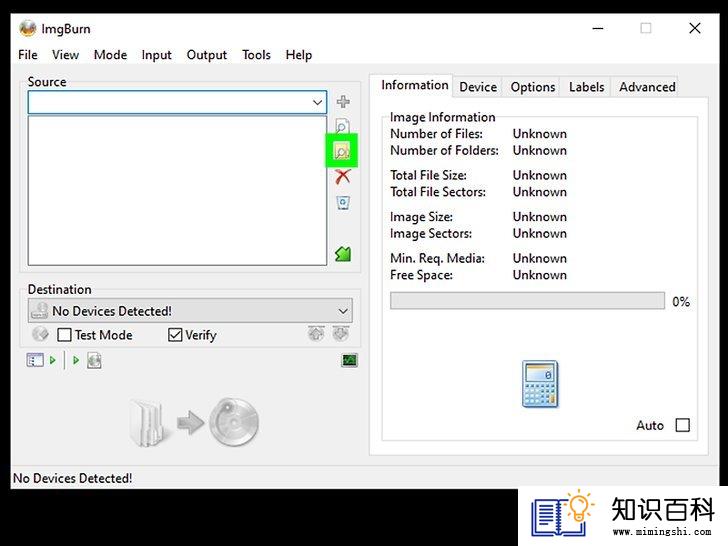Click the clear list recycle bin icon

[x=343, y=202]
